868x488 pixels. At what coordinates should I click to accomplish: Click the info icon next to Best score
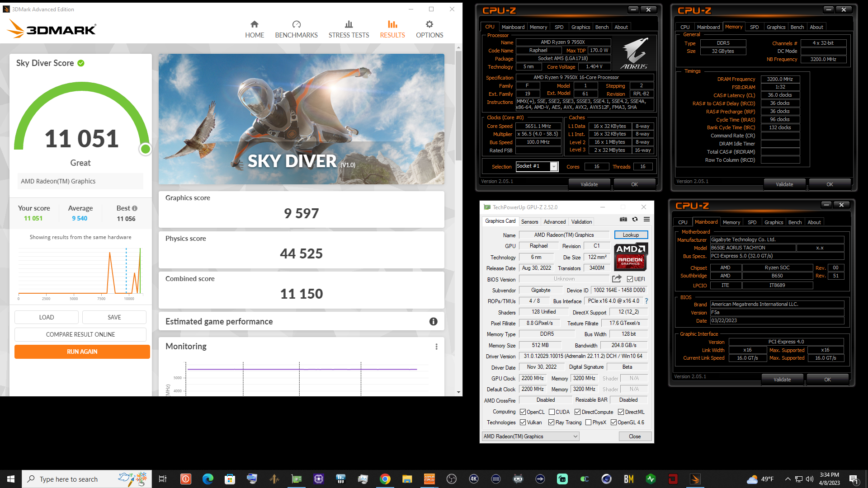tap(135, 208)
